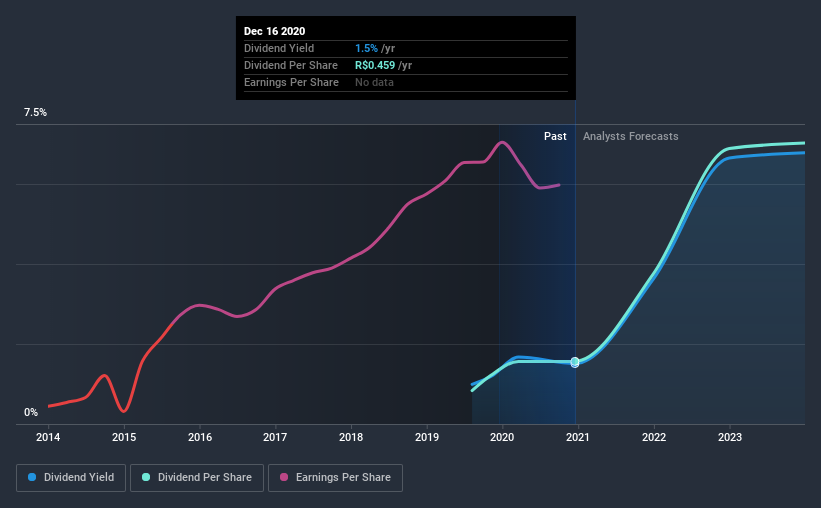Screen dimensions: 821x508
Task: Click the 2017 x-axis label
Action: point(275,437)
